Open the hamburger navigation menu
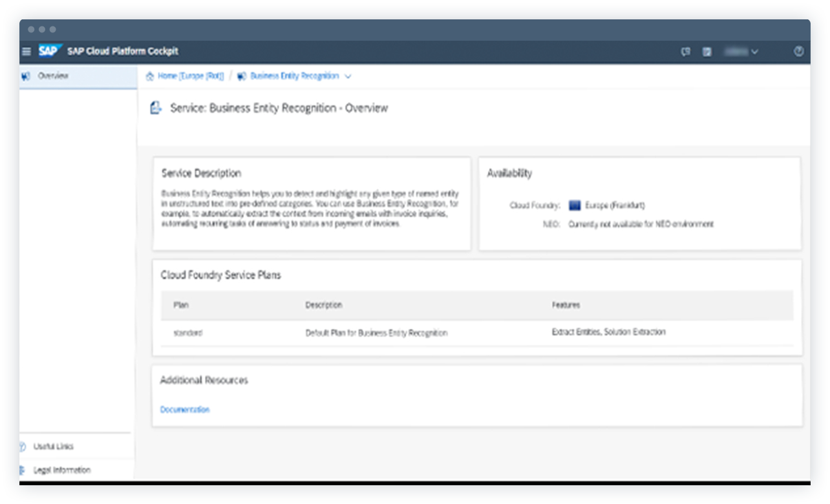This screenshot has width=830, height=504. [27, 52]
